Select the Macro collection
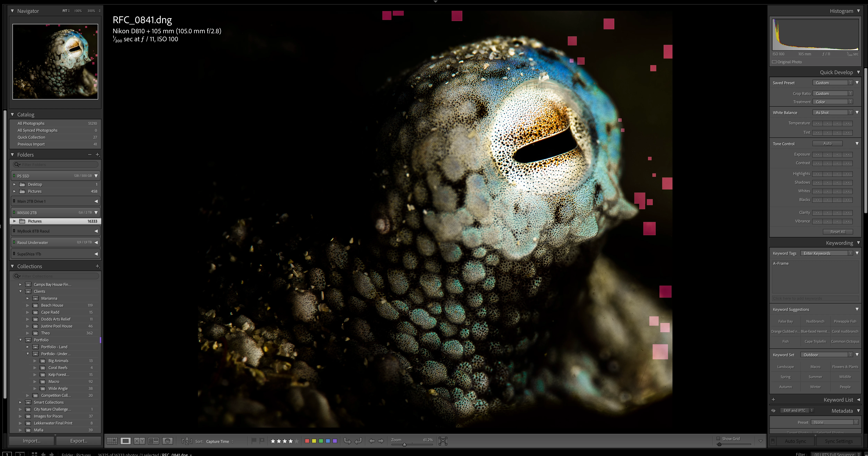This screenshot has width=868, height=456. pos(54,382)
